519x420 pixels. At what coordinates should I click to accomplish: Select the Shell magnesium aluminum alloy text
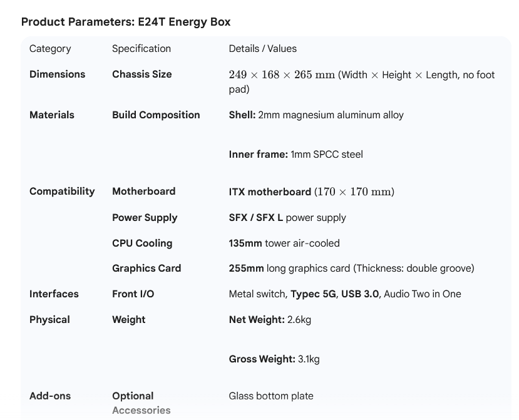pos(316,115)
